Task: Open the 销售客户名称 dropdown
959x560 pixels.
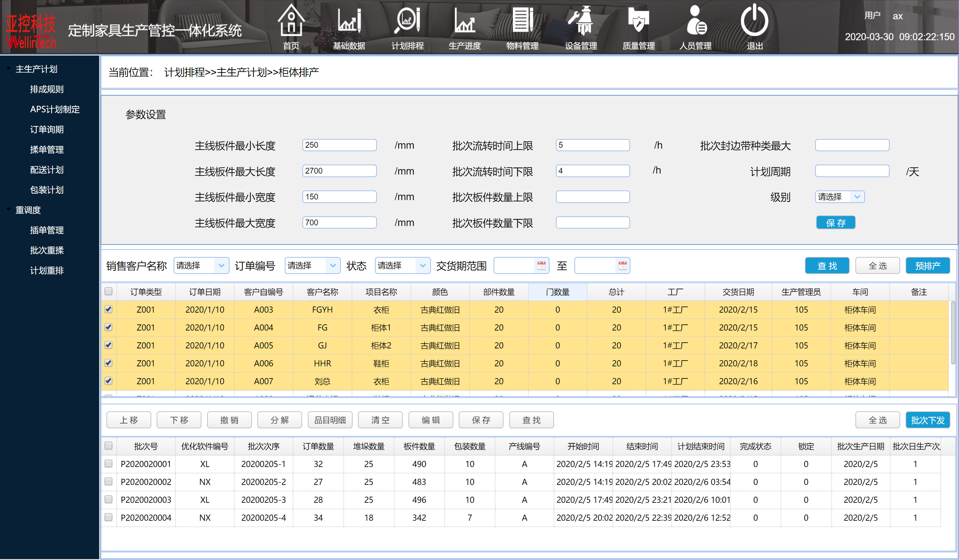Action: pyautogui.click(x=201, y=266)
